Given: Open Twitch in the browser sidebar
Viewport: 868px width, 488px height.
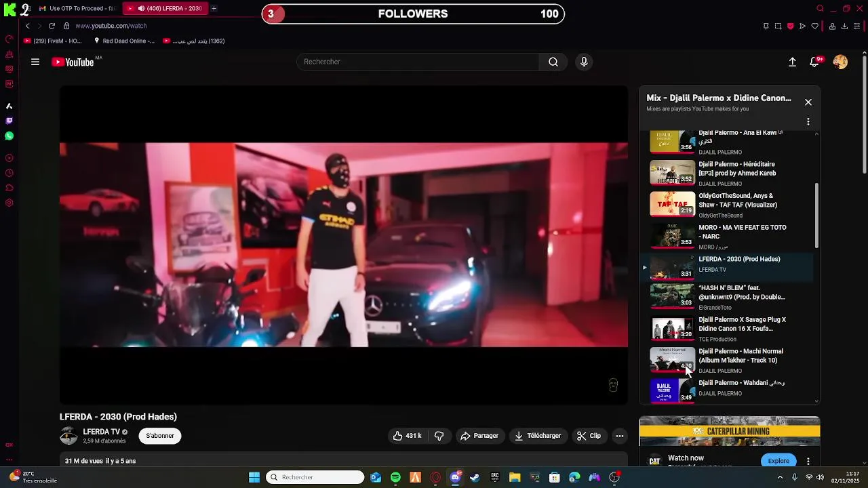Looking at the screenshot, I should [x=9, y=121].
